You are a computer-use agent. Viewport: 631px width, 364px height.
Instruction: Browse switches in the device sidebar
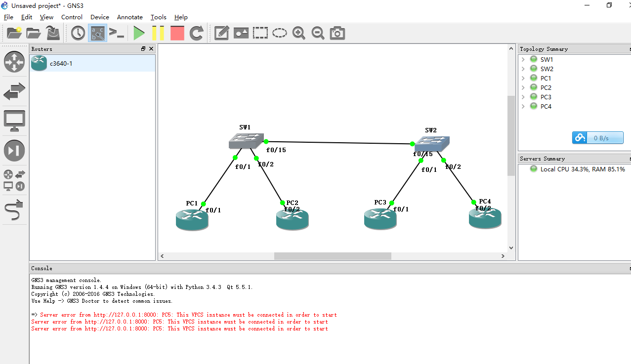click(x=14, y=91)
